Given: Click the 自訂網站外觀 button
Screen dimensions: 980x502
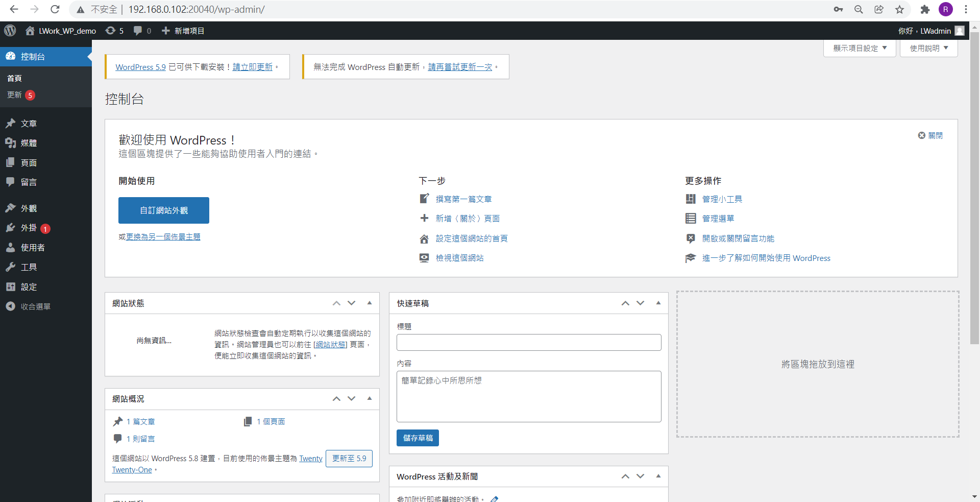Looking at the screenshot, I should pos(164,210).
